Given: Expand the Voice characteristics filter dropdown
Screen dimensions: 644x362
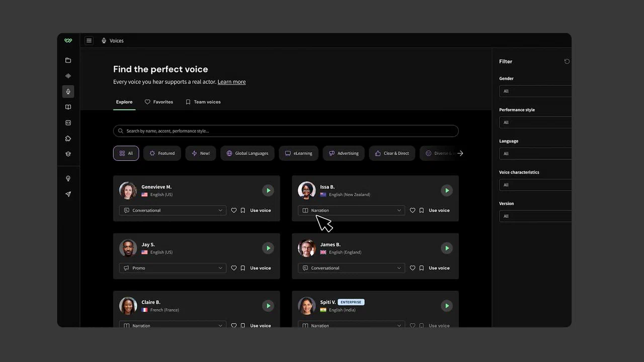Looking at the screenshot, I should pos(535,185).
